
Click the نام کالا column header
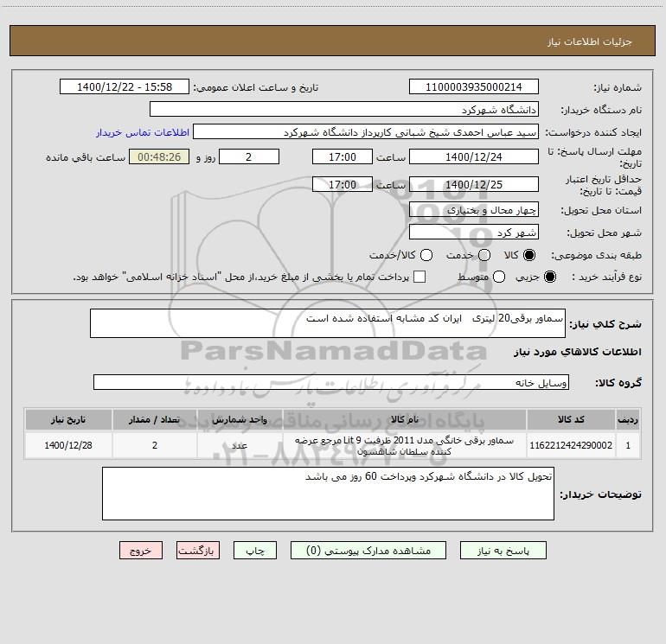point(405,419)
